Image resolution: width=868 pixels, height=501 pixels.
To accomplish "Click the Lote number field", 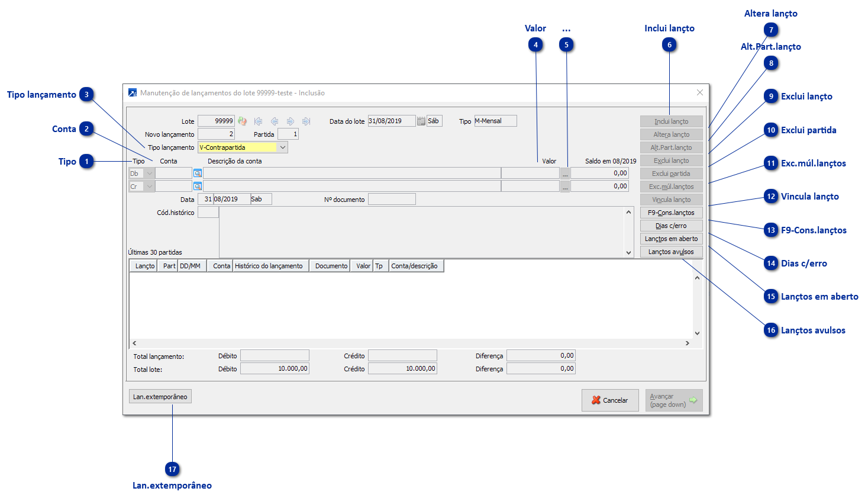I will coord(216,121).
